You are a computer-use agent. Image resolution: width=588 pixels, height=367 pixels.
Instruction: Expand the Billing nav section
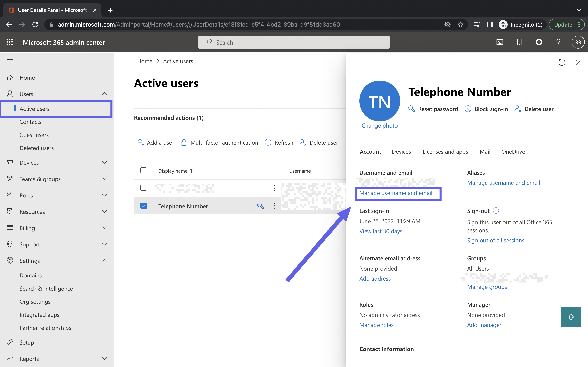click(x=105, y=228)
